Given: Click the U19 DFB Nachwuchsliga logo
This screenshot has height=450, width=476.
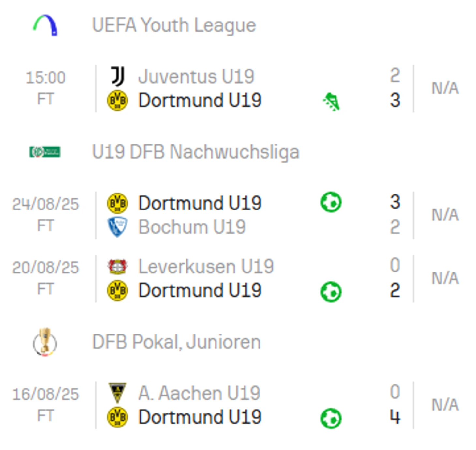Looking at the screenshot, I should [x=45, y=152].
